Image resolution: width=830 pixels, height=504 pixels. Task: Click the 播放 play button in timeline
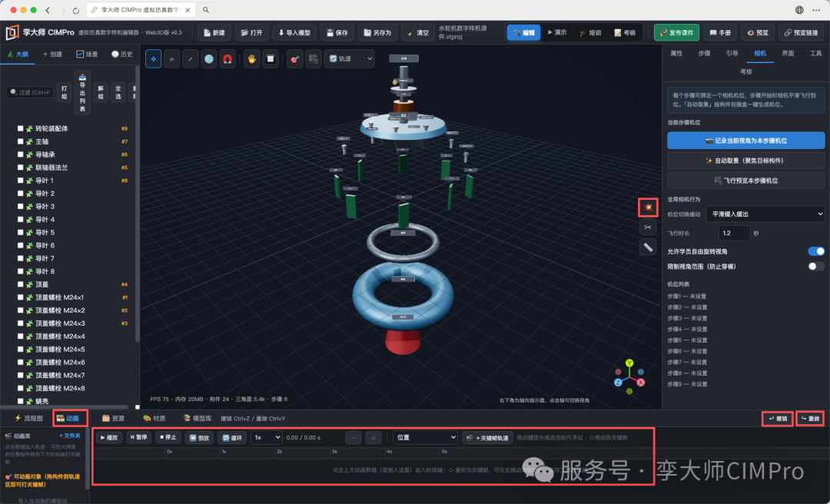pos(109,438)
